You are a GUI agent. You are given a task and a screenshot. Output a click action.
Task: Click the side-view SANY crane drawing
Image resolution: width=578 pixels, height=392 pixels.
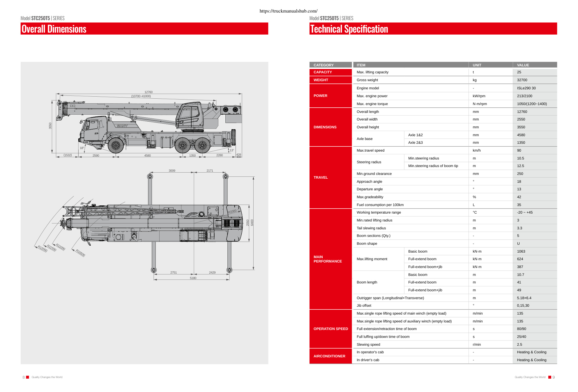(x=146, y=125)
